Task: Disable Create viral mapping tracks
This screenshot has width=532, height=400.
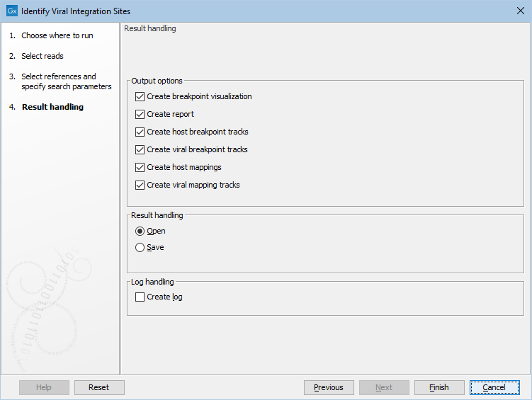Action: point(140,185)
